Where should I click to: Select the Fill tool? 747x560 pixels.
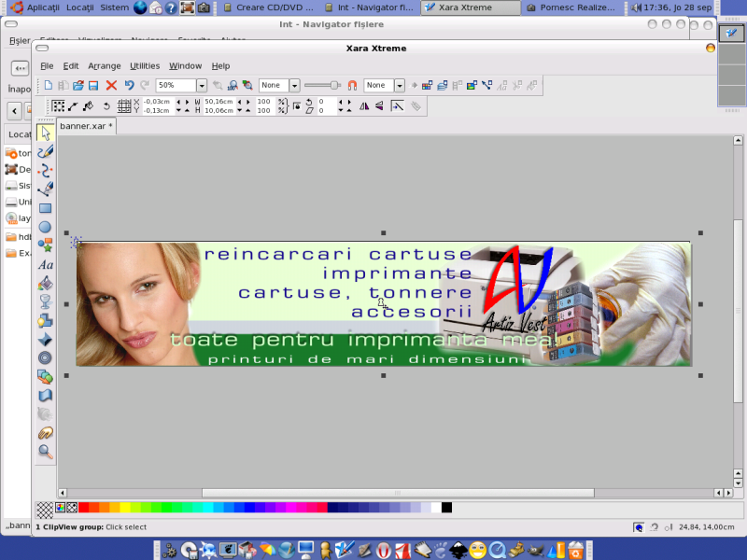click(x=45, y=283)
